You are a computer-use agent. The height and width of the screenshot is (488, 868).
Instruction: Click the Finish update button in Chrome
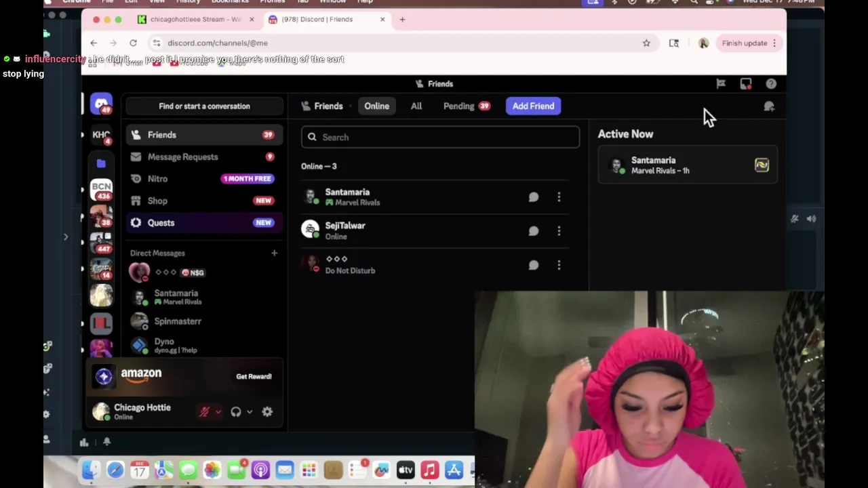pyautogui.click(x=748, y=43)
